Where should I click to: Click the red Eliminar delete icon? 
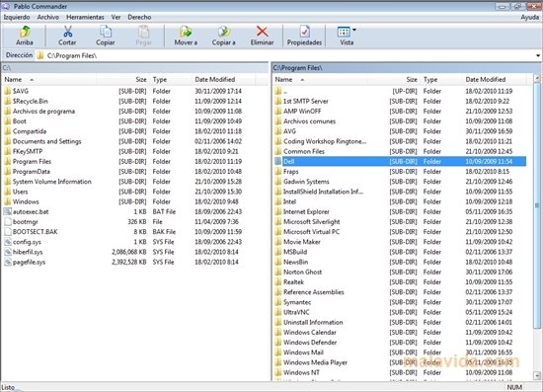coord(263,32)
